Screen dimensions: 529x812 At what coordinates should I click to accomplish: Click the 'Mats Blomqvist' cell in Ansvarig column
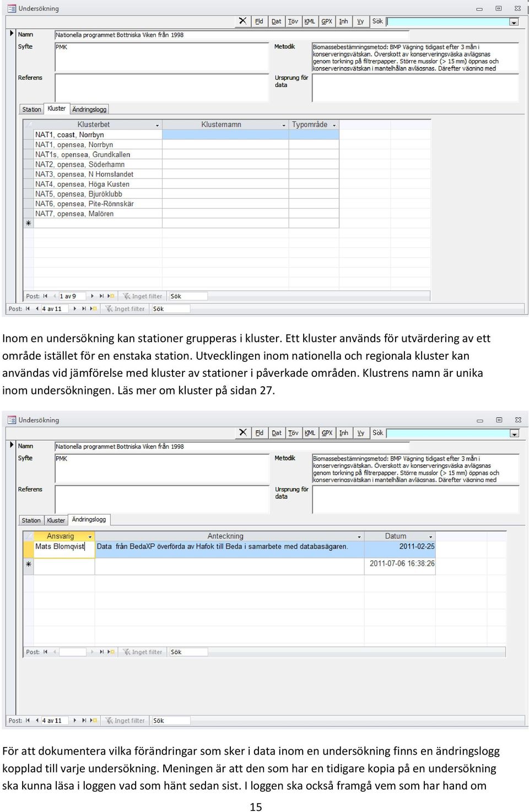click(64, 549)
